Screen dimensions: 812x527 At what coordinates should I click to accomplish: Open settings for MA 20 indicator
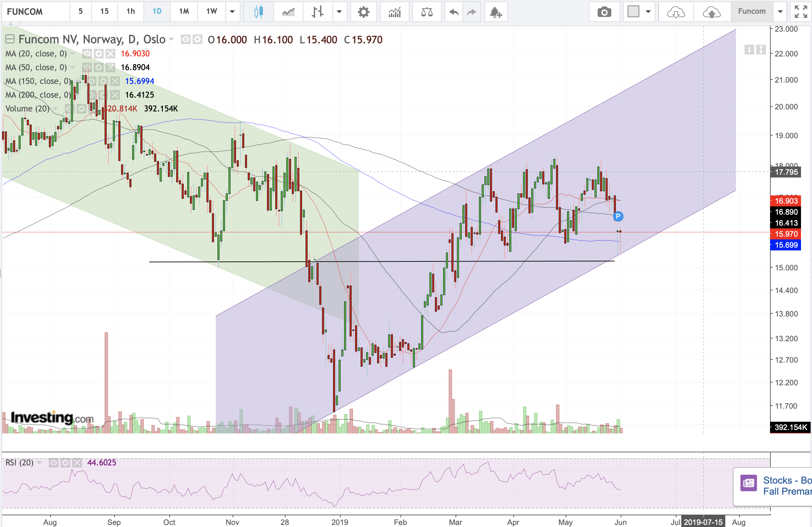pyautogui.click(x=99, y=54)
